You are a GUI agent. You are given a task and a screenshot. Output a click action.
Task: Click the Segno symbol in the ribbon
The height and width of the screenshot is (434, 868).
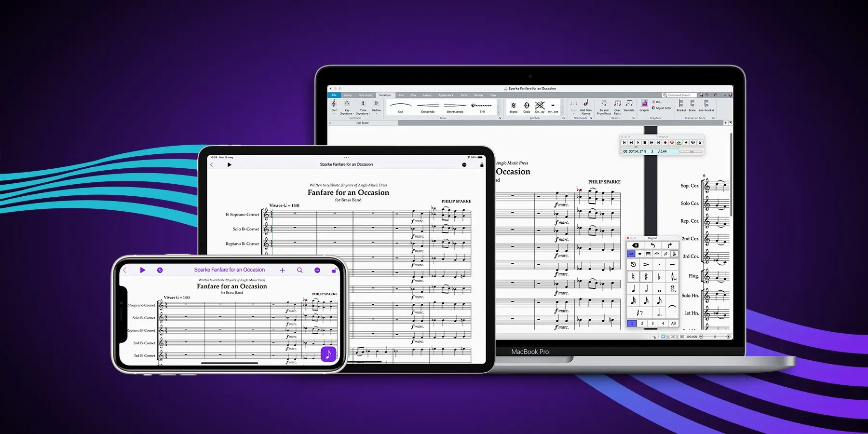pyautogui.click(x=513, y=106)
